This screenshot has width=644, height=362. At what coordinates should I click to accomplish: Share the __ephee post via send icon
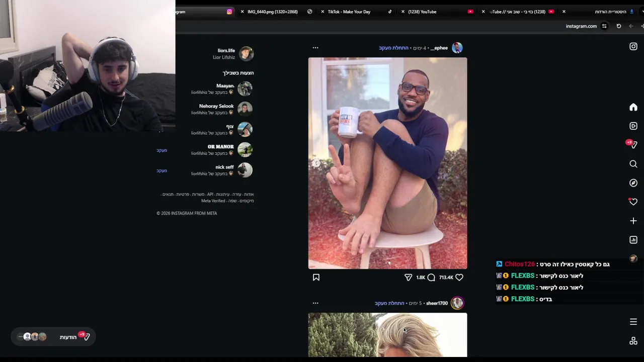(408, 277)
